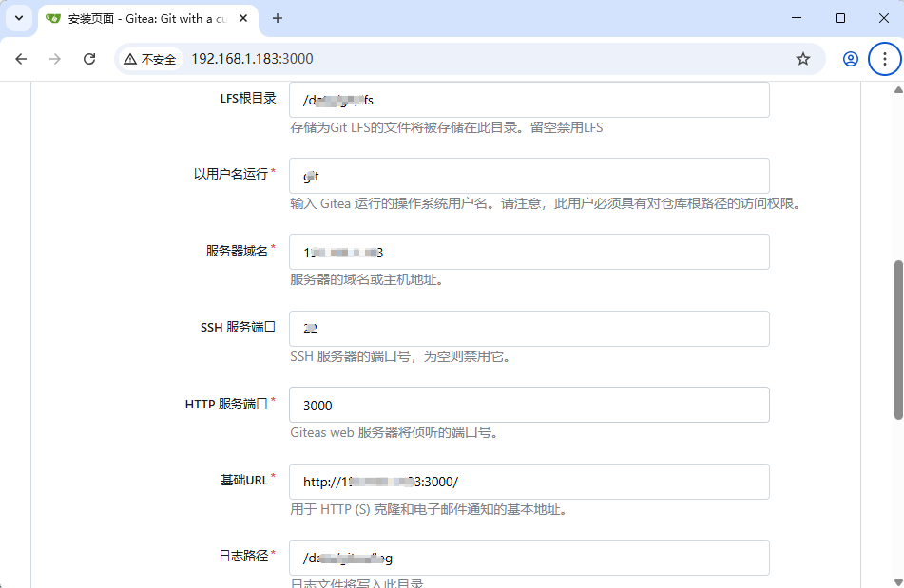Click the 以用户名运行 label

231,174
